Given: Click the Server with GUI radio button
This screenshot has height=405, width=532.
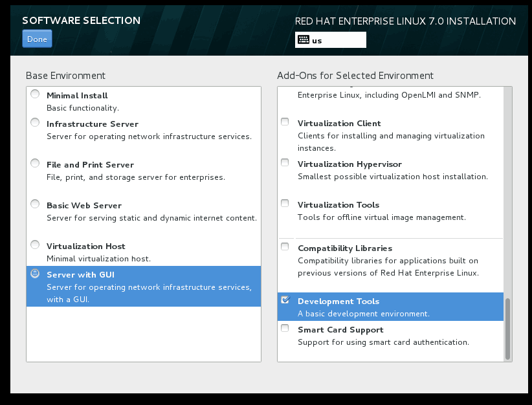Looking at the screenshot, I should pos(35,274).
